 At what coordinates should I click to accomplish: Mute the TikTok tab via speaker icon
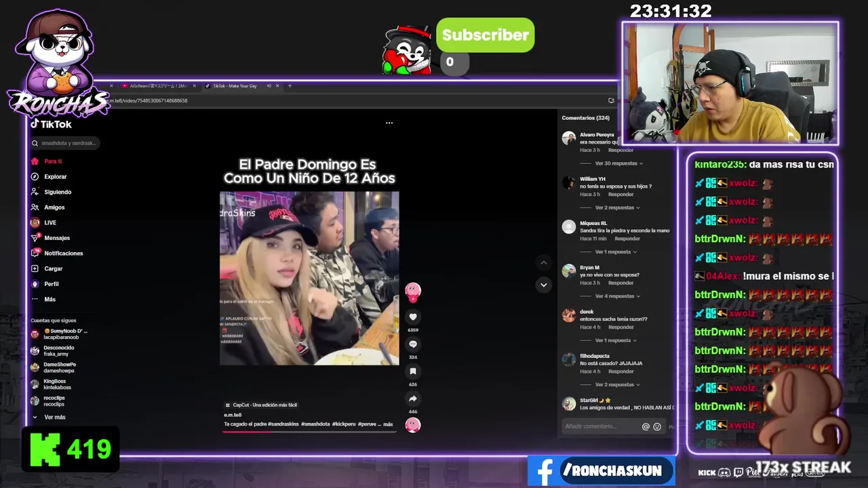coord(269,86)
